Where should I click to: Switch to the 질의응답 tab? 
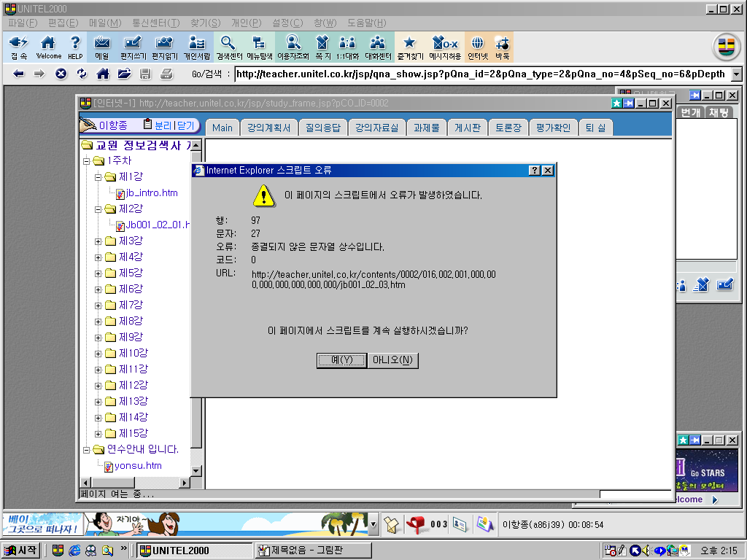tap(322, 128)
